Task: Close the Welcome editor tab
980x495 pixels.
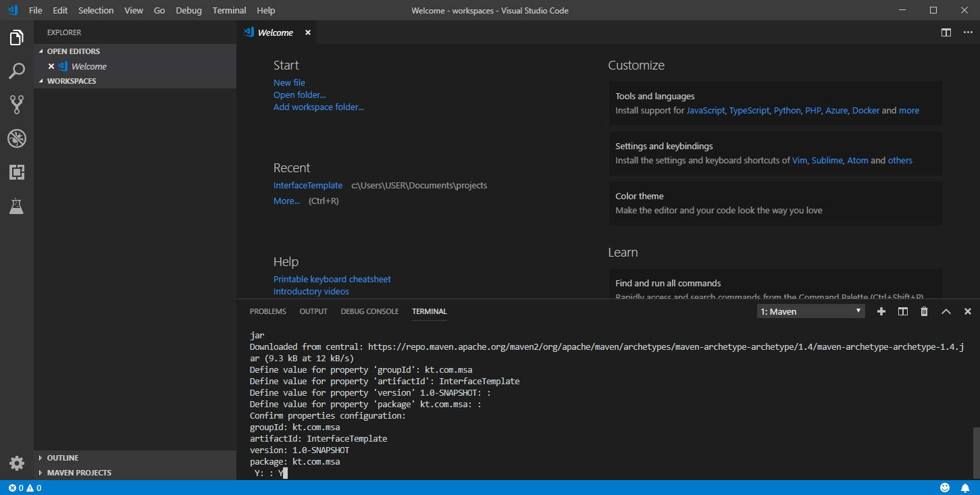Action: (308, 32)
